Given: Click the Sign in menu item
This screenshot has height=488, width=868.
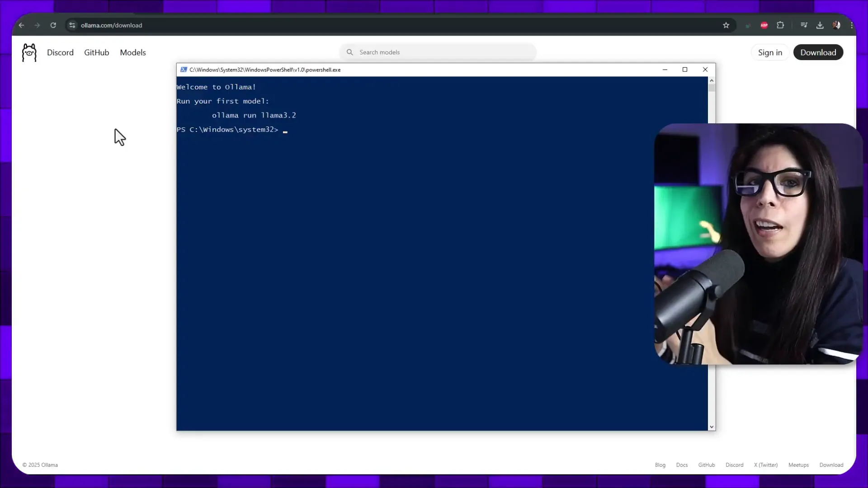Looking at the screenshot, I should click(770, 52).
